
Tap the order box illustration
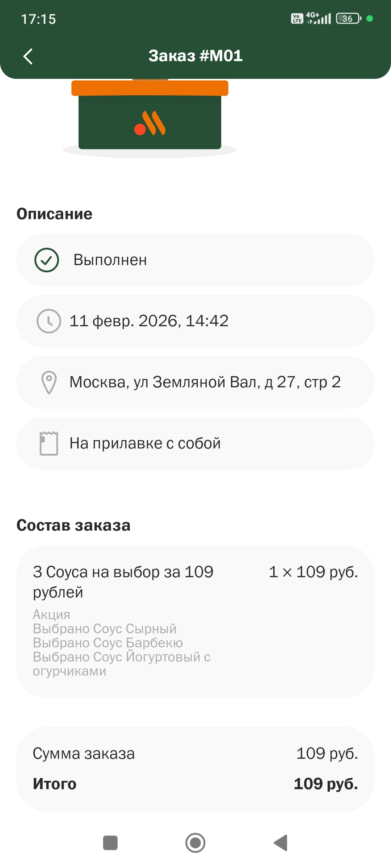tap(150, 118)
